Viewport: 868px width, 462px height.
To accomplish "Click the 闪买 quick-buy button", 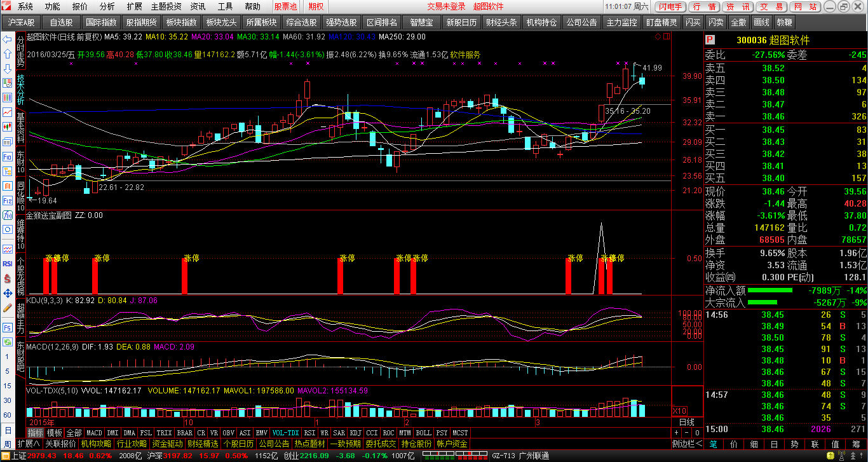I will 693,22.
